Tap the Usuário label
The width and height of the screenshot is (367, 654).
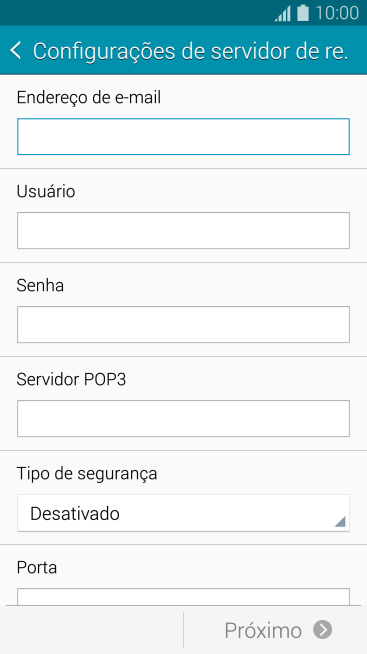46,191
